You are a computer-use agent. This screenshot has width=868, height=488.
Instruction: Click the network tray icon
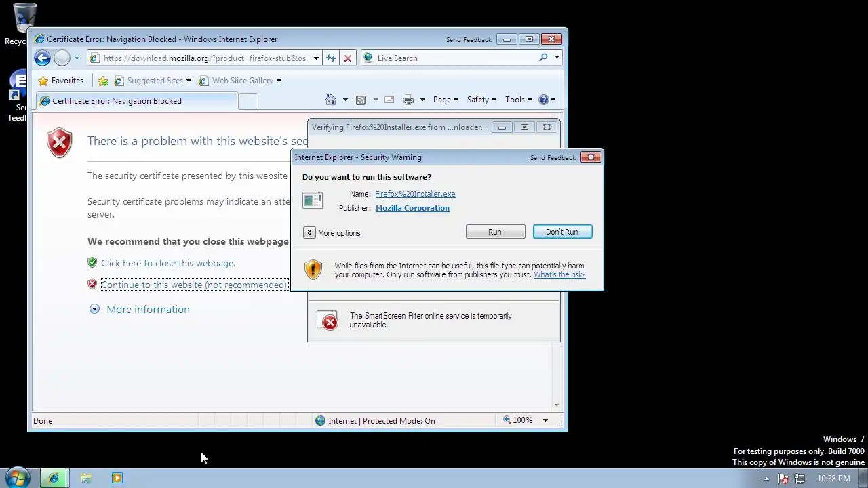[x=800, y=479]
